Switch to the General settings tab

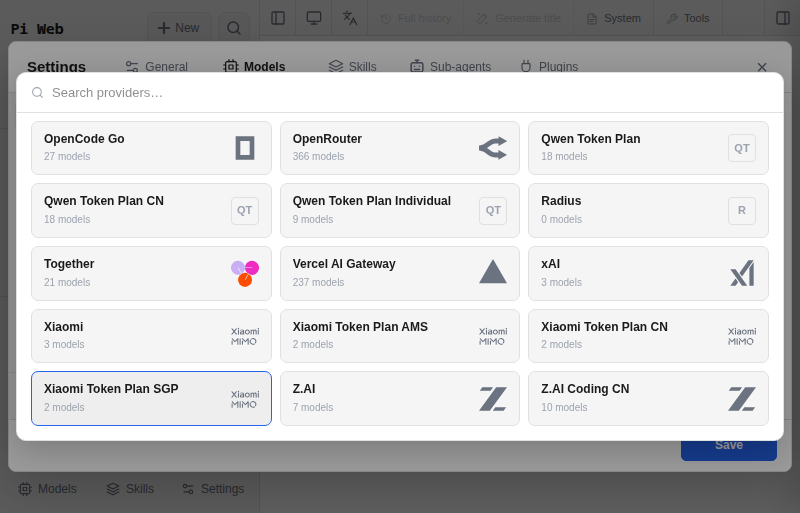pyautogui.click(x=157, y=67)
